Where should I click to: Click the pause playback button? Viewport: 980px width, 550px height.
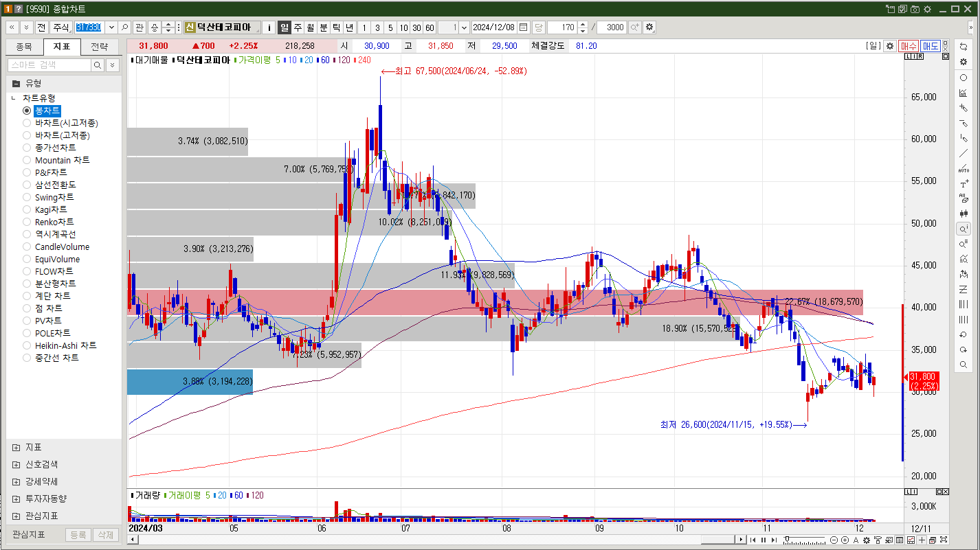(x=764, y=540)
